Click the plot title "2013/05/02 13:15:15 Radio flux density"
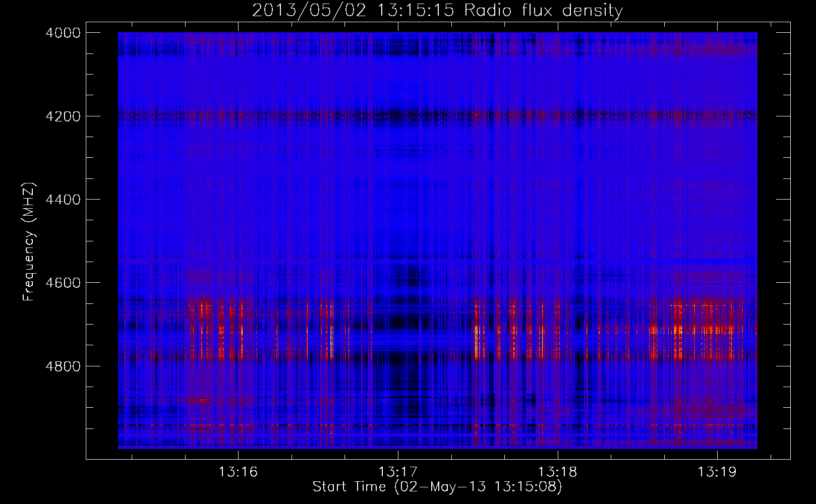The width and height of the screenshot is (816, 504). click(x=437, y=11)
